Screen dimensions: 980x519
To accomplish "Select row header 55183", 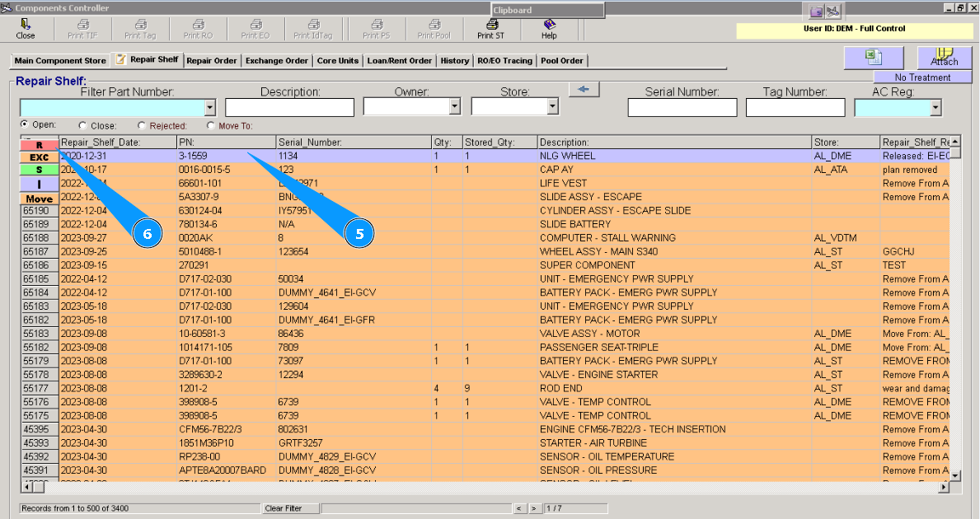I will 40,334.
